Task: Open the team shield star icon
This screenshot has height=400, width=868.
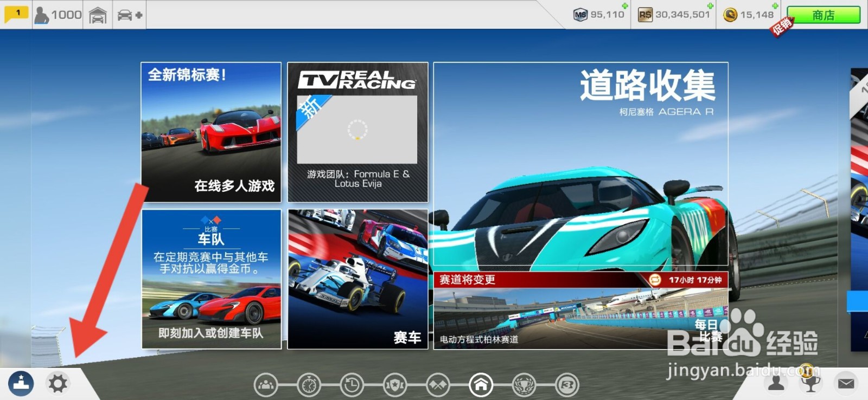Action: coord(395,385)
